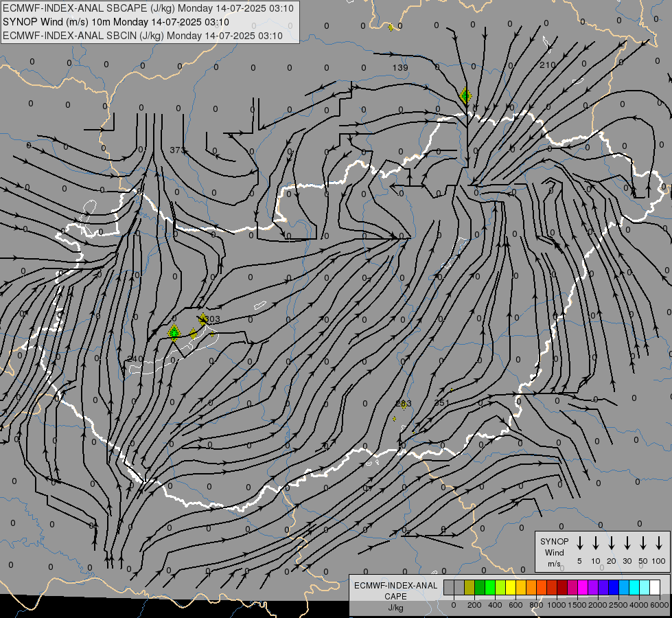The width and height of the screenshot is (672, 618).
Task: Click the 1000 tick label on the CAPE scale
Action: 557,605
